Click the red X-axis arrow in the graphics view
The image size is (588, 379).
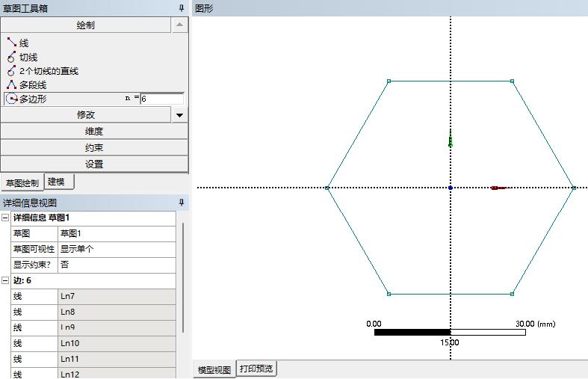tap(498, 188)
